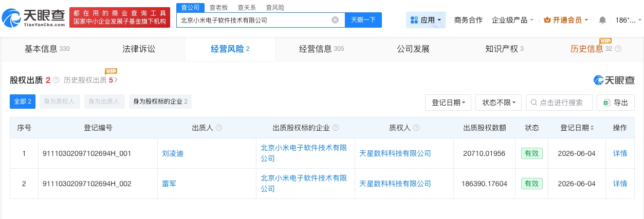Open 天星数科科技有限公司 link in row 2

pyautogui.click(x=395, y=184)
